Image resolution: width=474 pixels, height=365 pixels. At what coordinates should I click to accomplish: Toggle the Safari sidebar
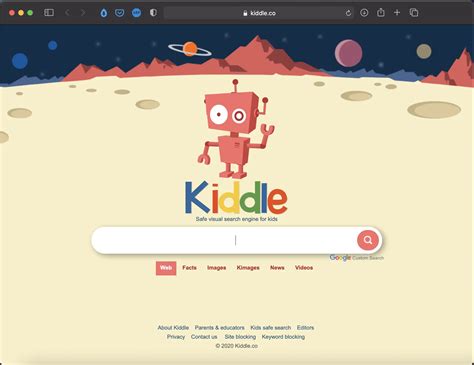(x=49, y=13)
